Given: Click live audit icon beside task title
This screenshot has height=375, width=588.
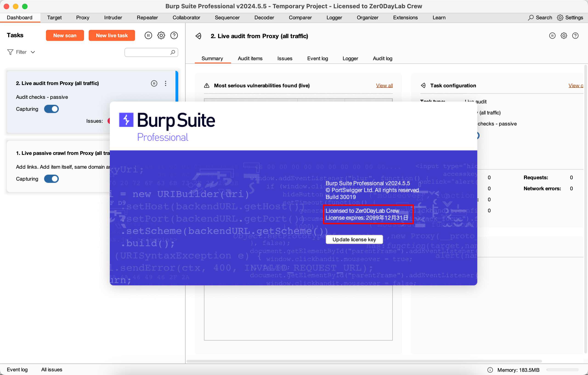Looking at the screenshot, I should 198,36.
